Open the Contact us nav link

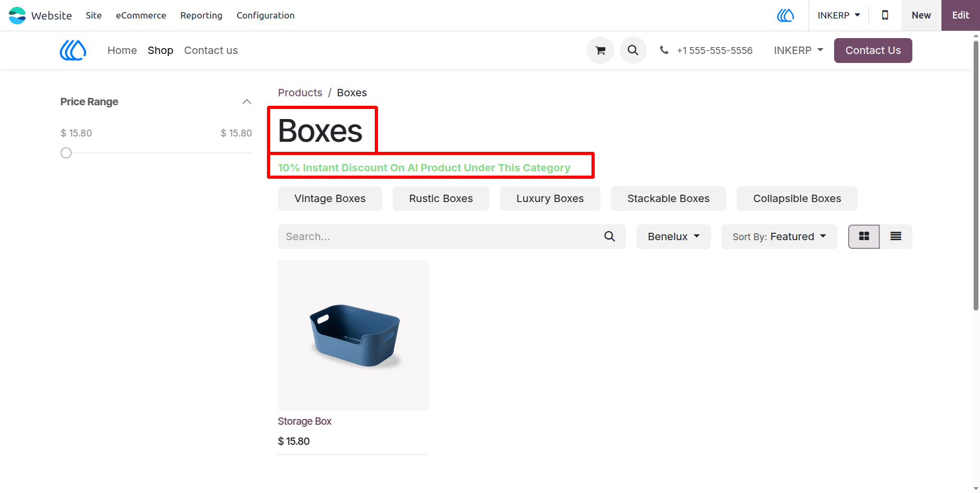tap(211, 50)
